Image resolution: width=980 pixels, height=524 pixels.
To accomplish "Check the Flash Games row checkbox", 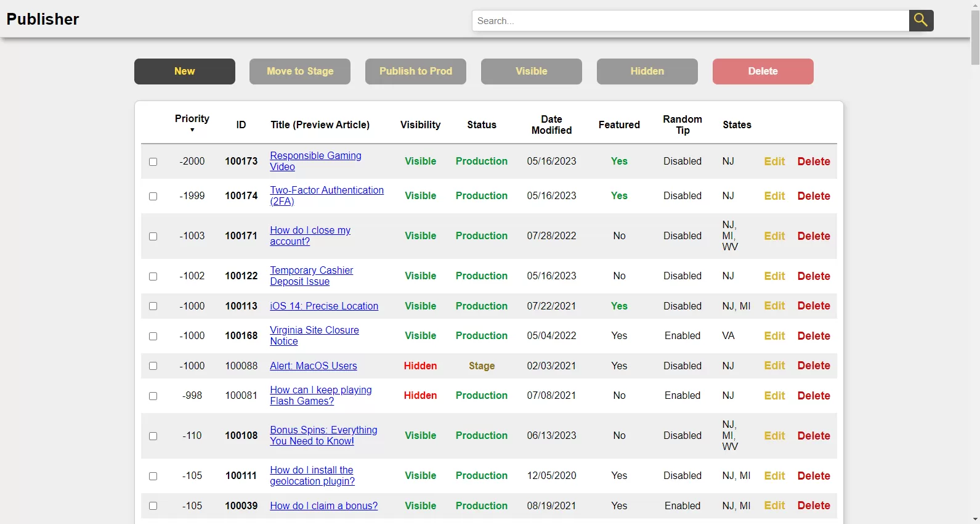I will [153, 396].
